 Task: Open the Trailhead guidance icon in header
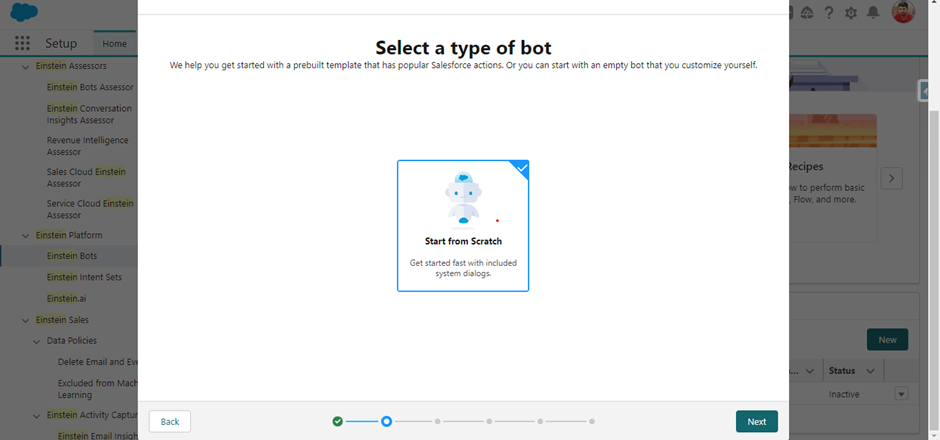(806, 12)
